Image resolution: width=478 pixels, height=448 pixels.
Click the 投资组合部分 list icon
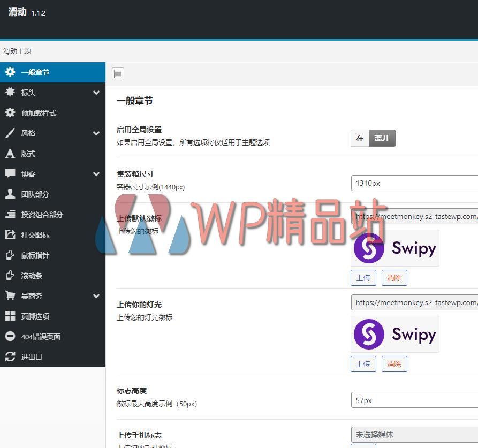point(11,214)
